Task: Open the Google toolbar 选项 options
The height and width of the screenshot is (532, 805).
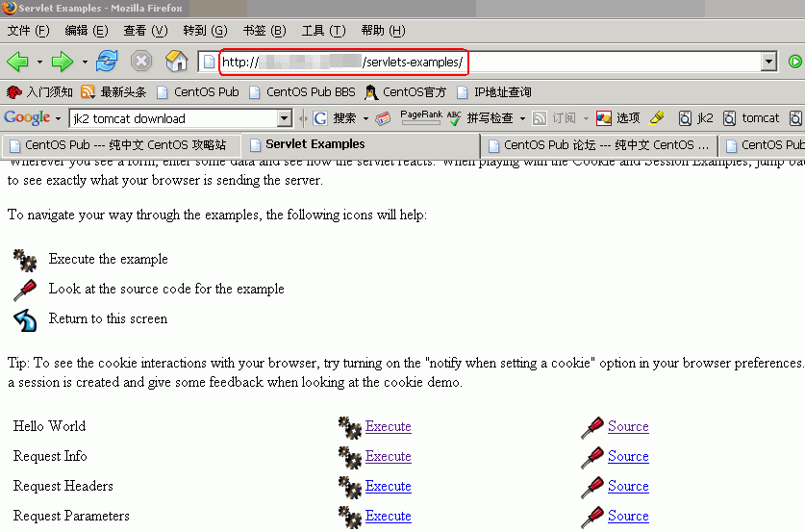Action: (x=617, y=118)
